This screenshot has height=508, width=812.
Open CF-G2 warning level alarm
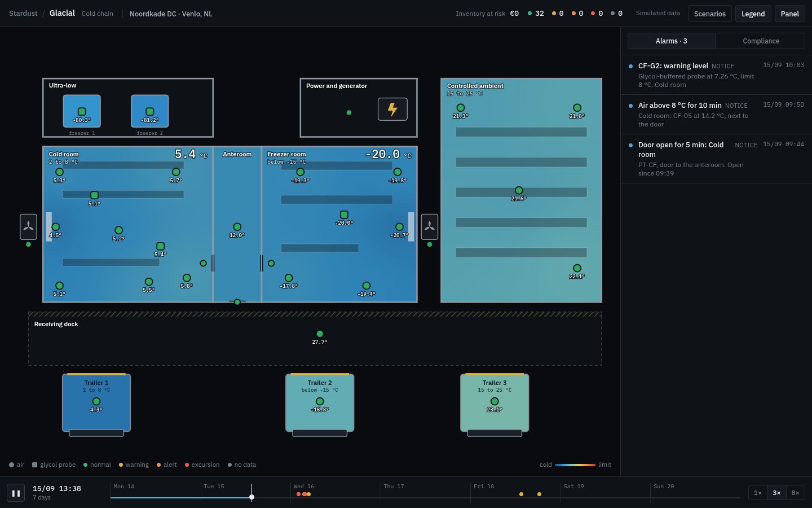click(716, 75)
